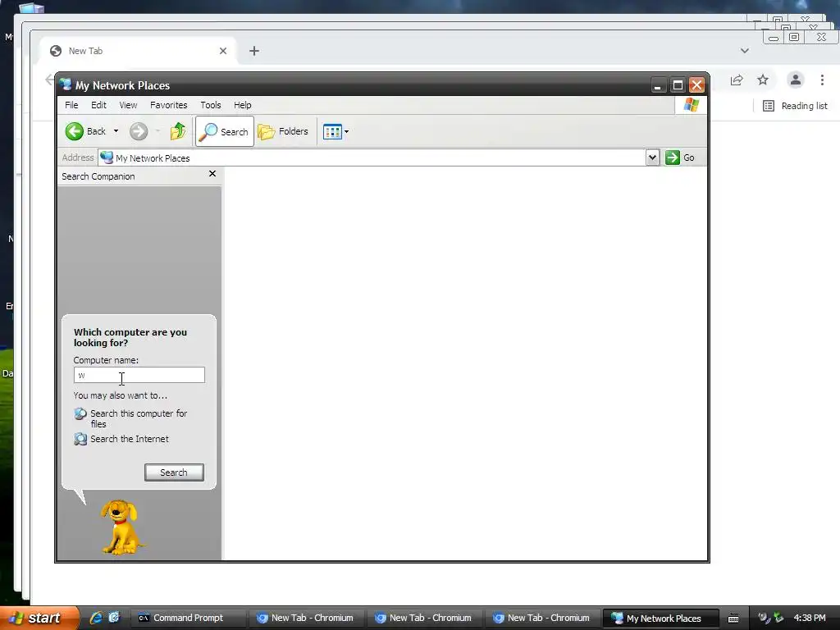Open the Reading list in Chromium
This screenshot has width=840, height=630.
tap(795, 106)
